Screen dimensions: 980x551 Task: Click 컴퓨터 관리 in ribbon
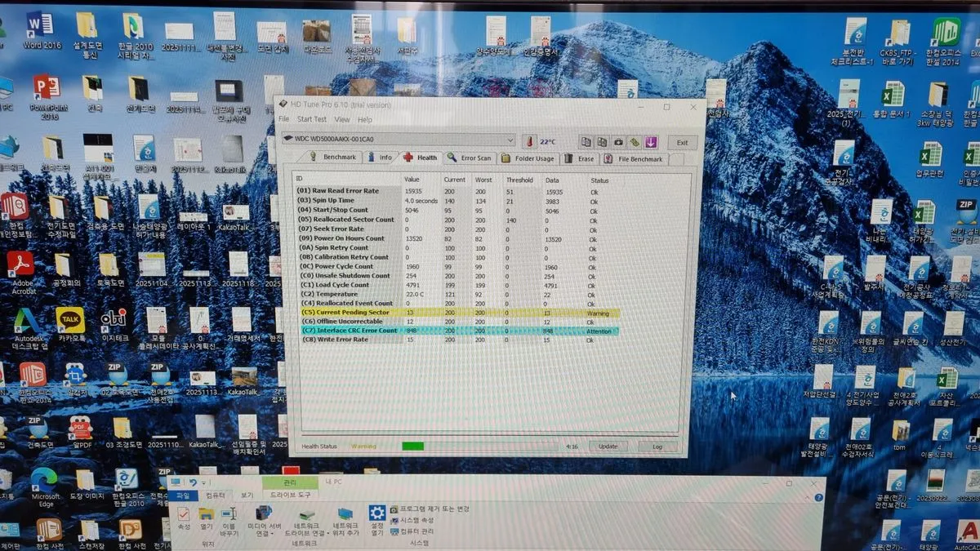click(412, 531)
